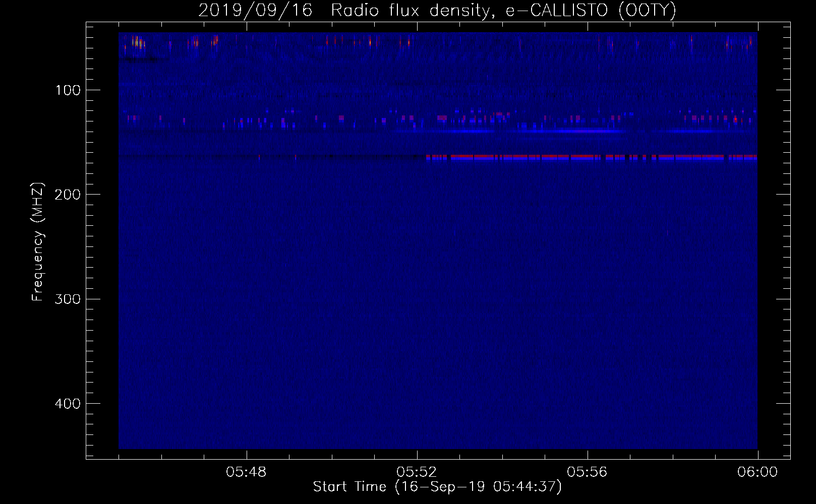Click the 'Frequency (MHZ)' y-axis label
The width and height of the screenshot is (816, 504).
point(38,242)
